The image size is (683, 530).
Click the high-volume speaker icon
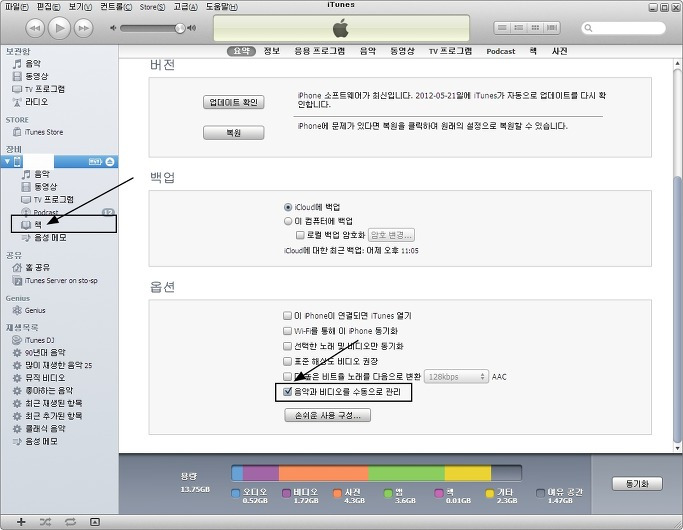[x=192, y=28]
